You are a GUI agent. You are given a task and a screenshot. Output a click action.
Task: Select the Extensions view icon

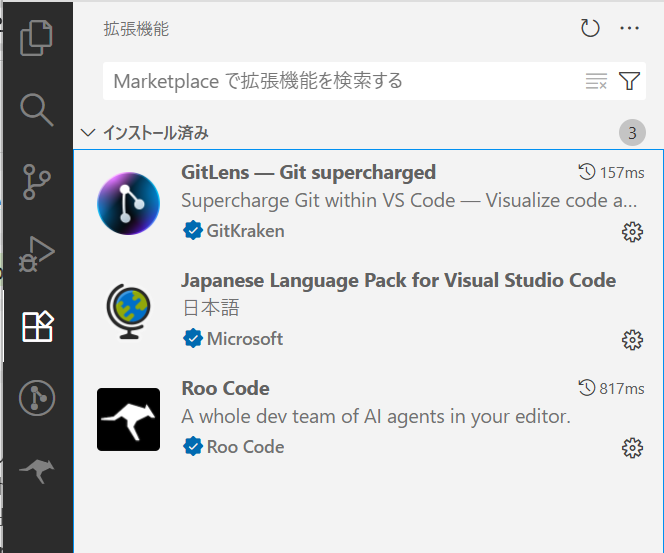[38, 326]
